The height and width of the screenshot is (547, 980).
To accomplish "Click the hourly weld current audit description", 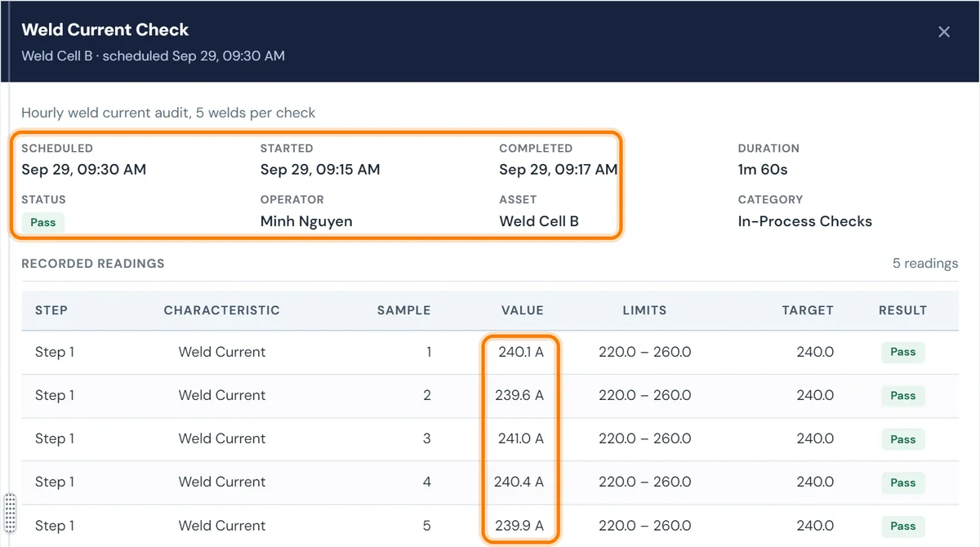I will pos(168,113).
